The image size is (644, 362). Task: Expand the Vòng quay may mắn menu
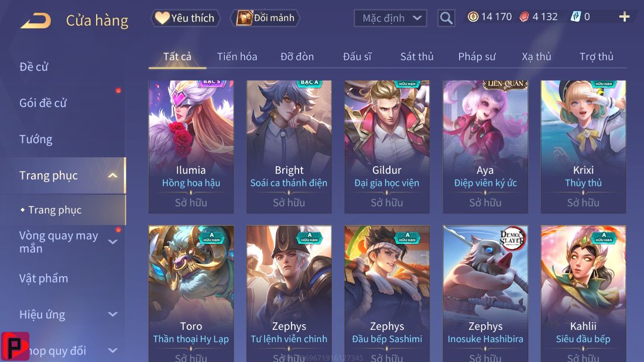[112, 242]
